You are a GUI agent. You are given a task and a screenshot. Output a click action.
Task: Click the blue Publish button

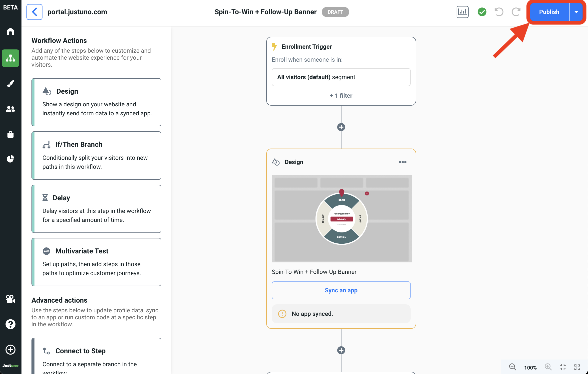(549, 12)
